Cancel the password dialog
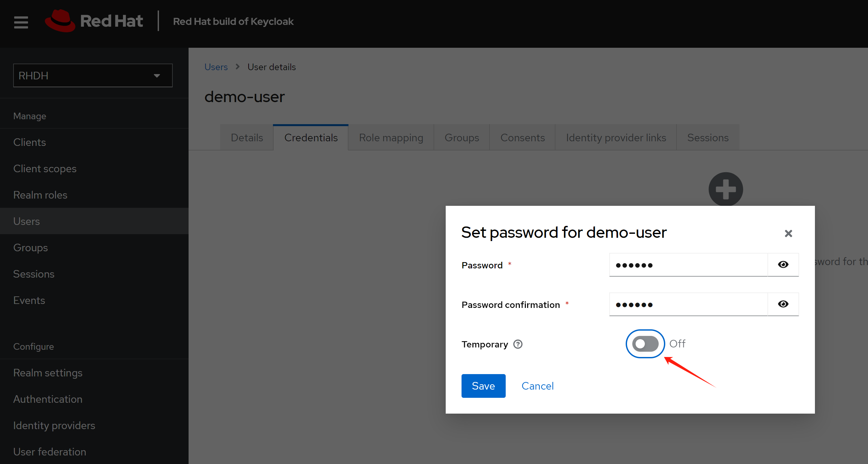The height and width of the screenshot is (464, 868). pos(537,386)
